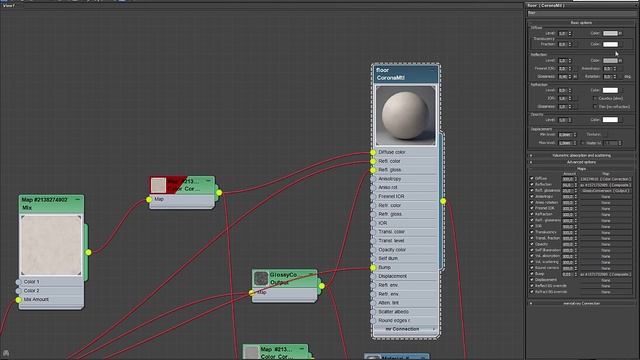Click the Fresnel IOR node slot socket
The width and height of the screenshot is (640, 360).
pyautogui.click(x=373, y=196)
